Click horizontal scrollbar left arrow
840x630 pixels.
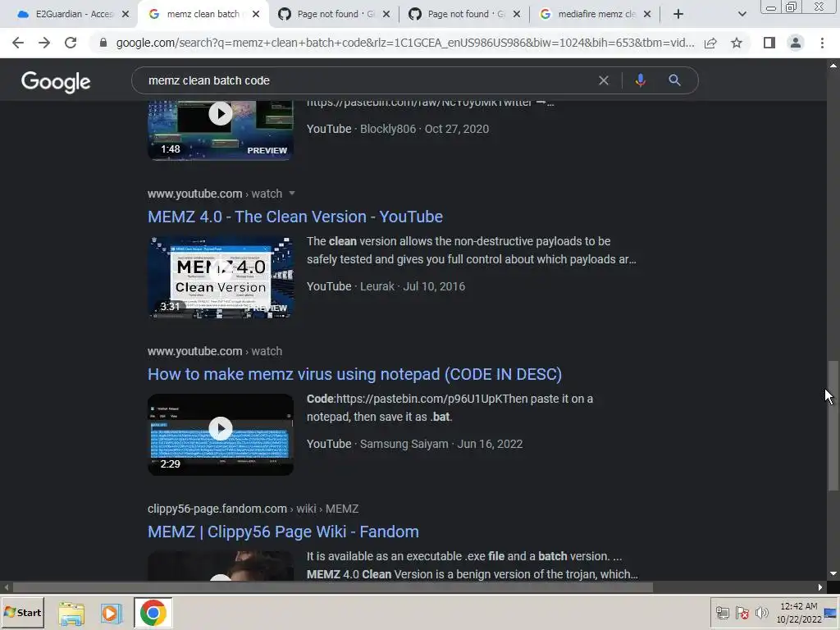point(7,587)
